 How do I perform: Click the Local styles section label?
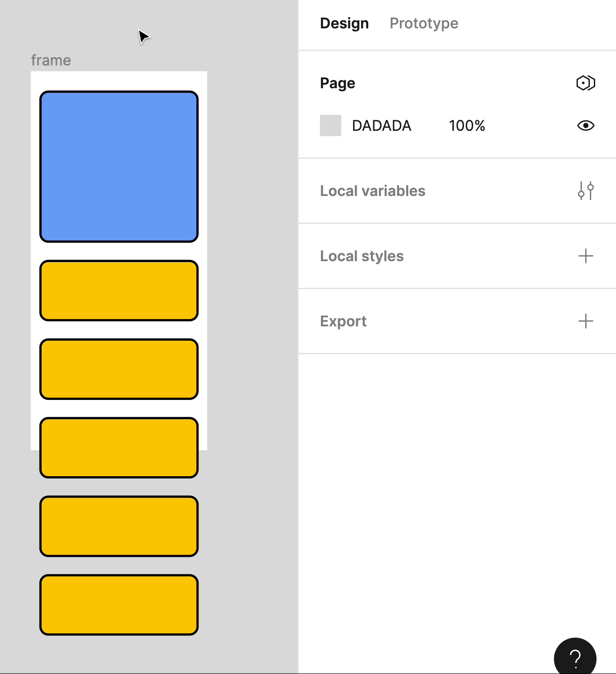point(362,256)
